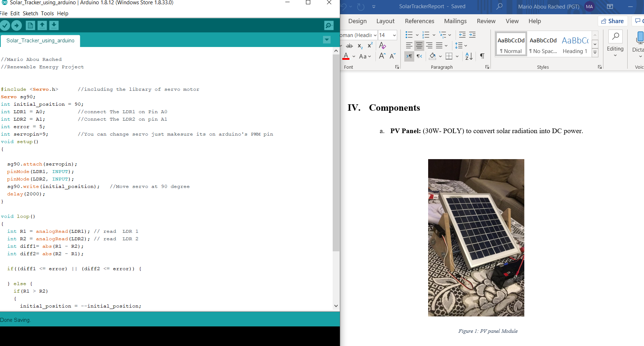Switch to the Mailings ribbon tab
This screenshot has width=644, height=346.
(x=455, y=21)
